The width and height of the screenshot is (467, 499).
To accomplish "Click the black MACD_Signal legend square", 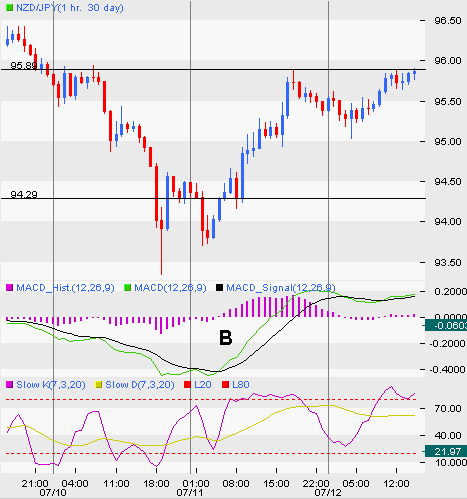I will pos(219,287).
